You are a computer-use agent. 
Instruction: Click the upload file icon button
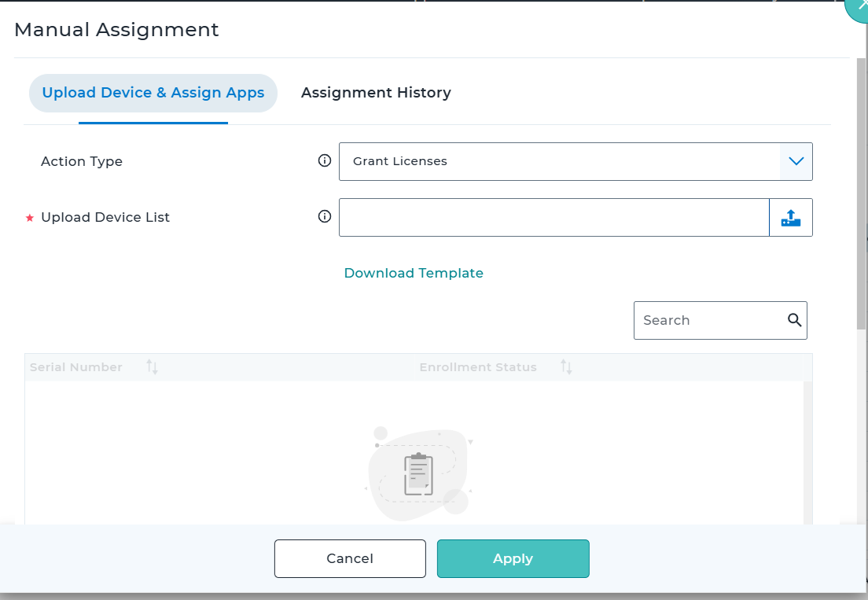(x=790, y=218)
